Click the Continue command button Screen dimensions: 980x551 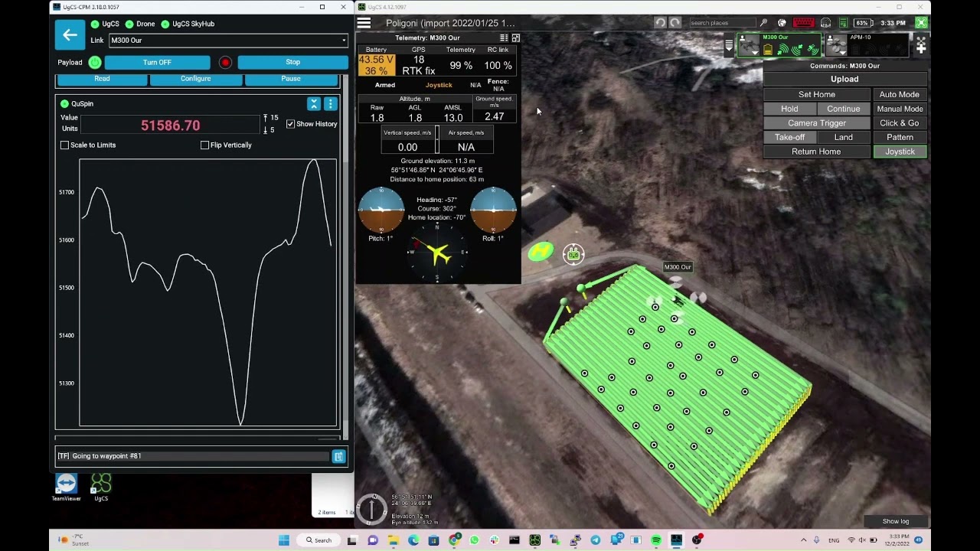tap(844, 109)
